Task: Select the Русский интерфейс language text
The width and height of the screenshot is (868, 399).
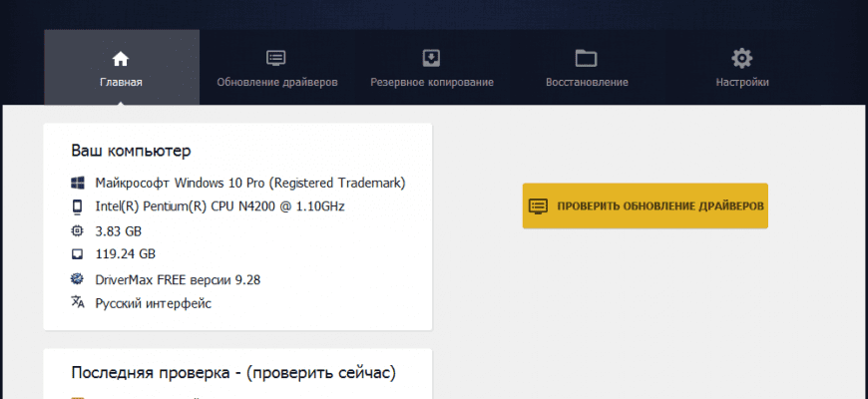Action: point(154,304)
